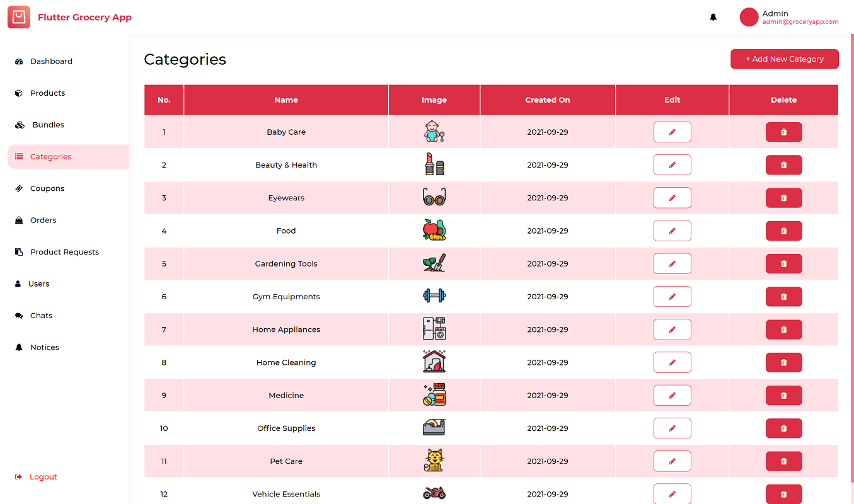
Task: Click trash icon for Pet Care row
Action: (783, 461)
